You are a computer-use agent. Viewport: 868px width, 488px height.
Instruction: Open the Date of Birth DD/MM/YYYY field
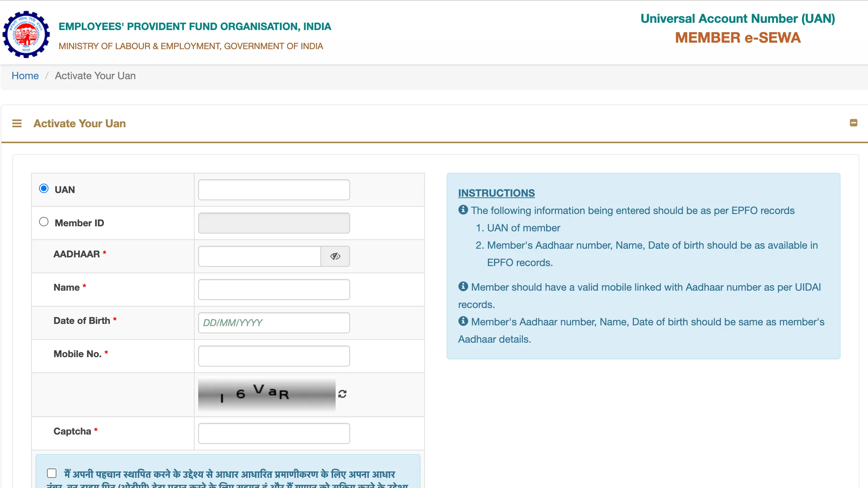(x=274, y=323)
